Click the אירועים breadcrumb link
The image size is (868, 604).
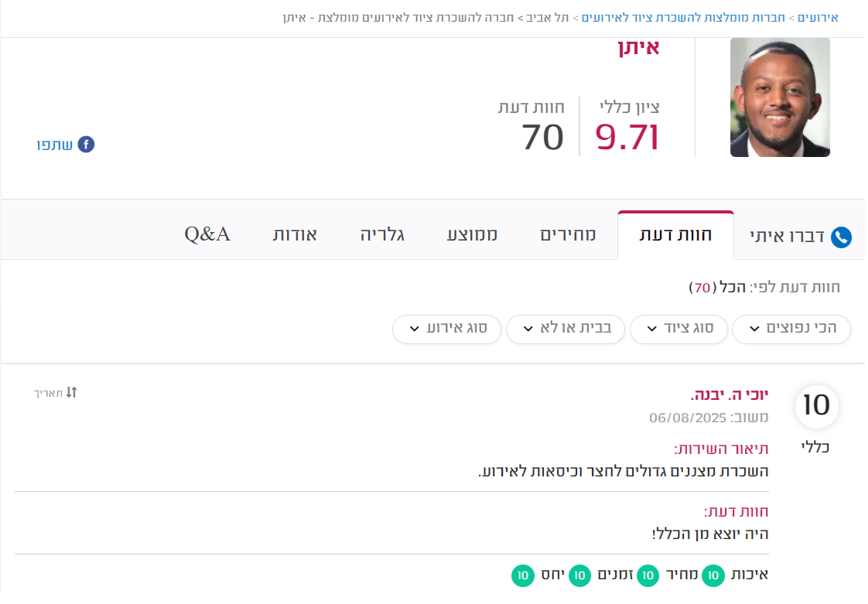click(x=818, y=18)
